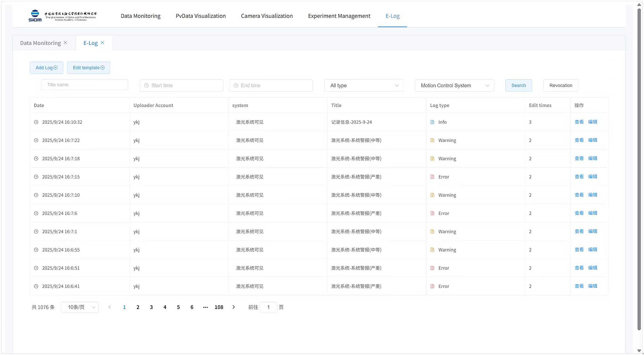This screenshot has height=355, width=644.
Task: Click Error icon in 16:7:15 row
Action: 432,177
